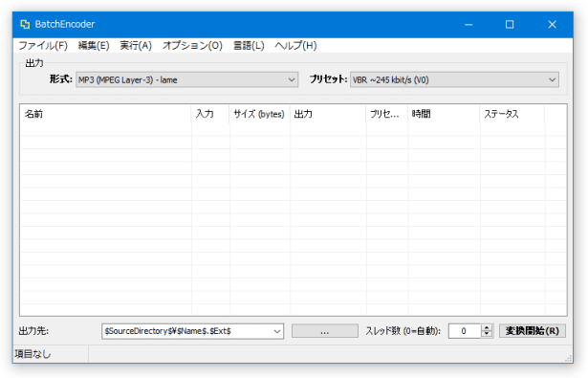Click the BatchEncoder title bar app icon
Screen dimensions: 588x378
tap(25, 24)
